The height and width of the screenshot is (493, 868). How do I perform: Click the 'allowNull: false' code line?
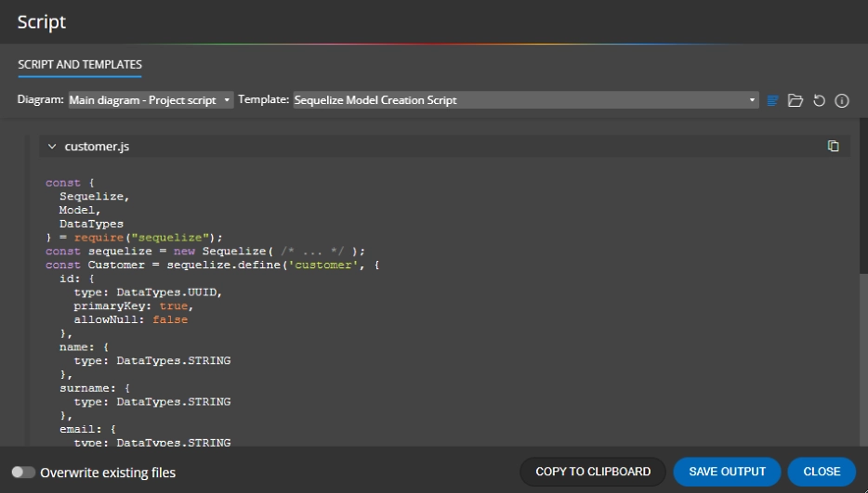[131, 319]
